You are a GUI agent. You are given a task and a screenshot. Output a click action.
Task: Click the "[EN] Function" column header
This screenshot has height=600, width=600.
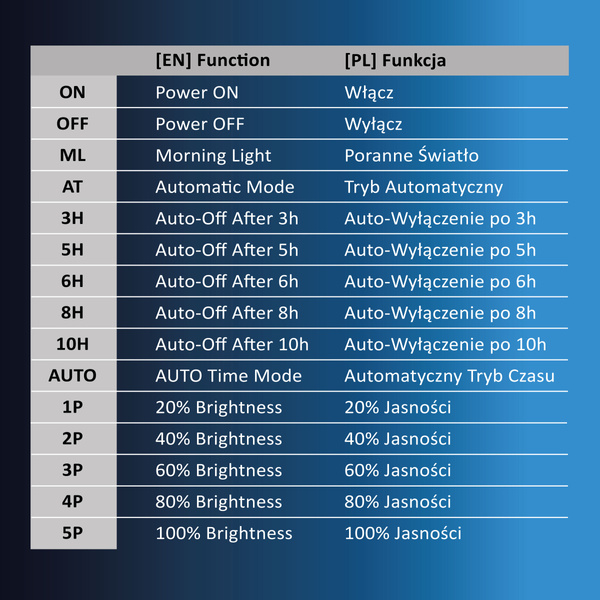pos(213,60)
